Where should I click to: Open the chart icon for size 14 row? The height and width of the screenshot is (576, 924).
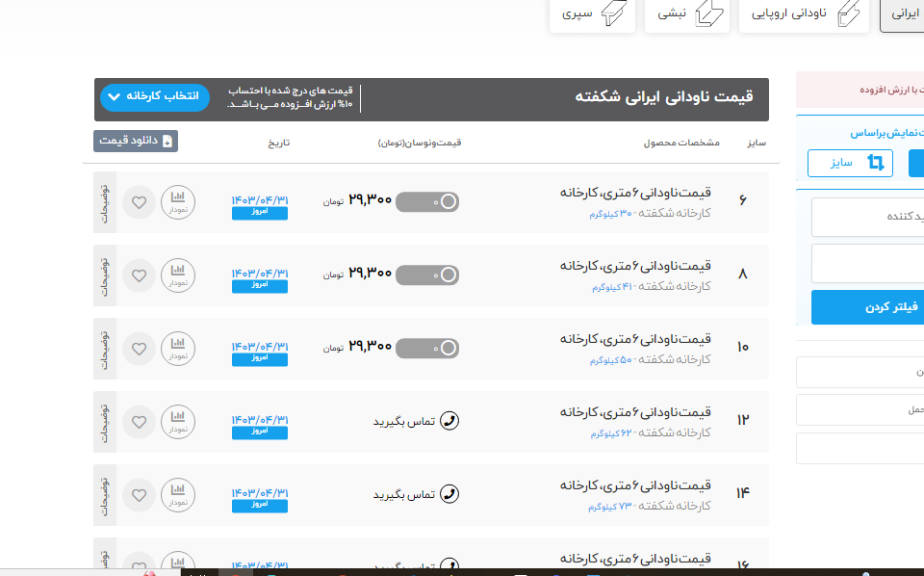177,494
